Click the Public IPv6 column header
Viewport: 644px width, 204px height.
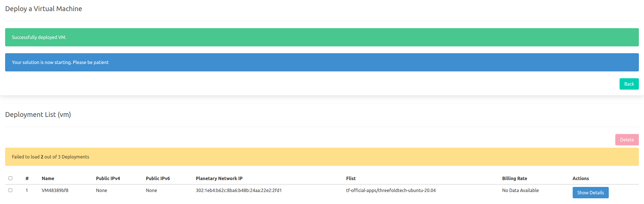point(158,178)
